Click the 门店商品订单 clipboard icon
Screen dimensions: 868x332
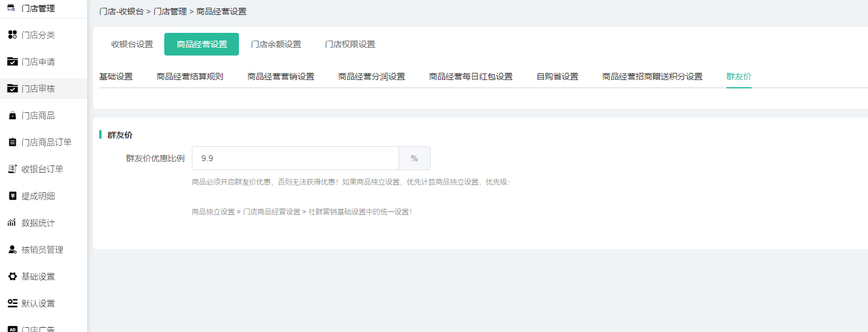(x=12, y=143)
